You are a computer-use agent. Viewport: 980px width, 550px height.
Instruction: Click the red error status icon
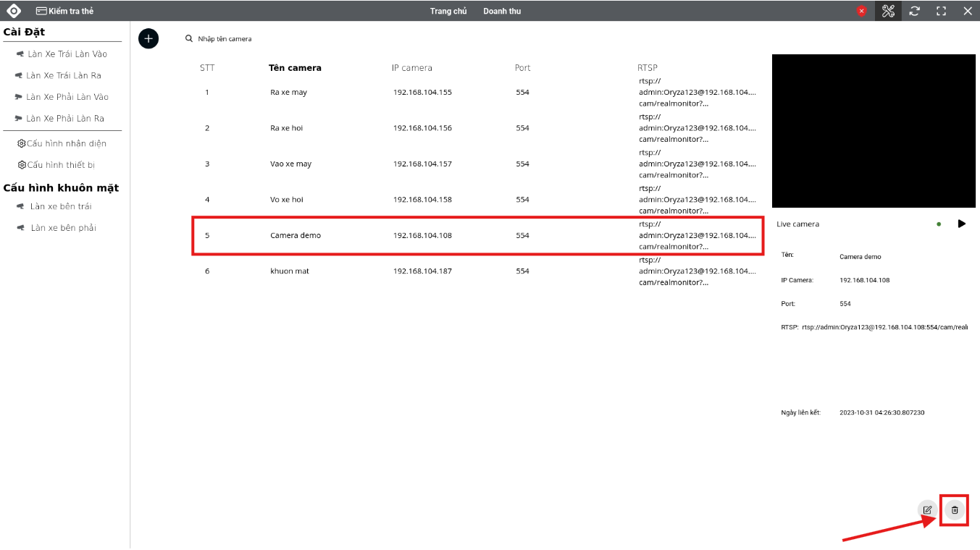coord(861,11)
